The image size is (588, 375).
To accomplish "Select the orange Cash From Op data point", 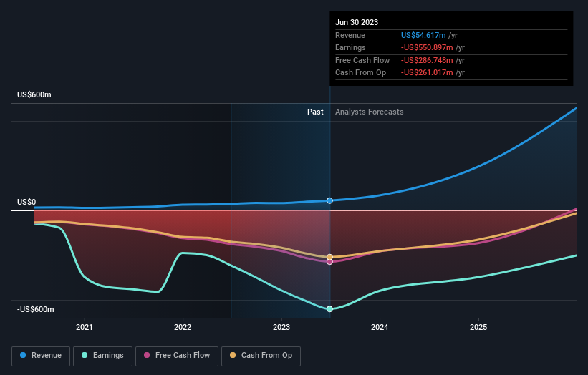I will coord(329,257).
